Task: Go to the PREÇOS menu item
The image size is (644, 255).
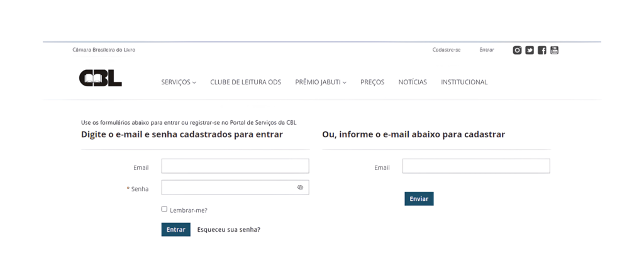Action: pos(372,82)
